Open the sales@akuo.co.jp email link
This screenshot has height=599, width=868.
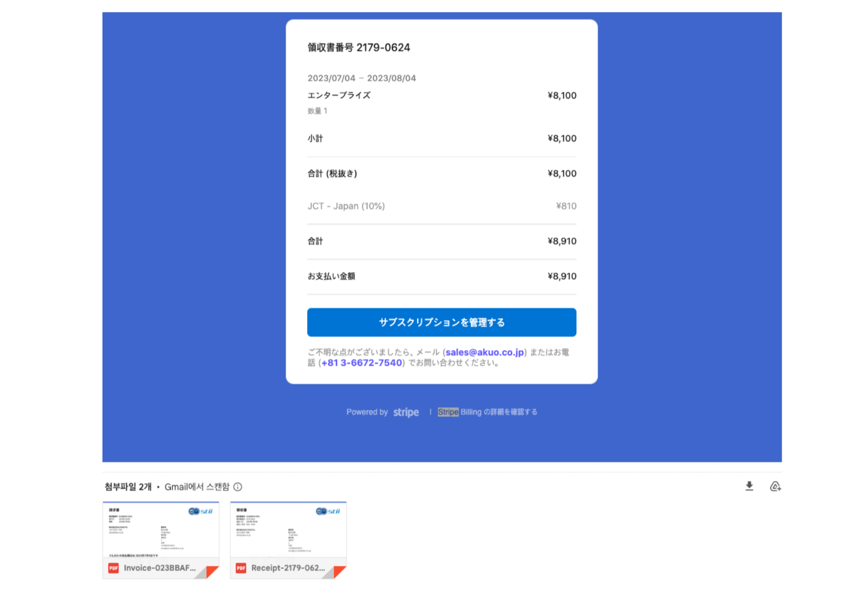click(484, 352)
